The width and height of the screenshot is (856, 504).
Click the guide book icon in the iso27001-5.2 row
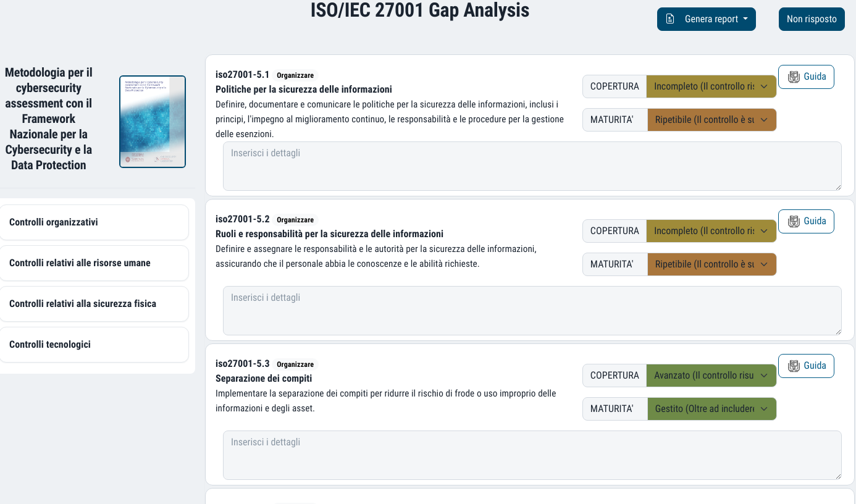click(x=794, y=221)
